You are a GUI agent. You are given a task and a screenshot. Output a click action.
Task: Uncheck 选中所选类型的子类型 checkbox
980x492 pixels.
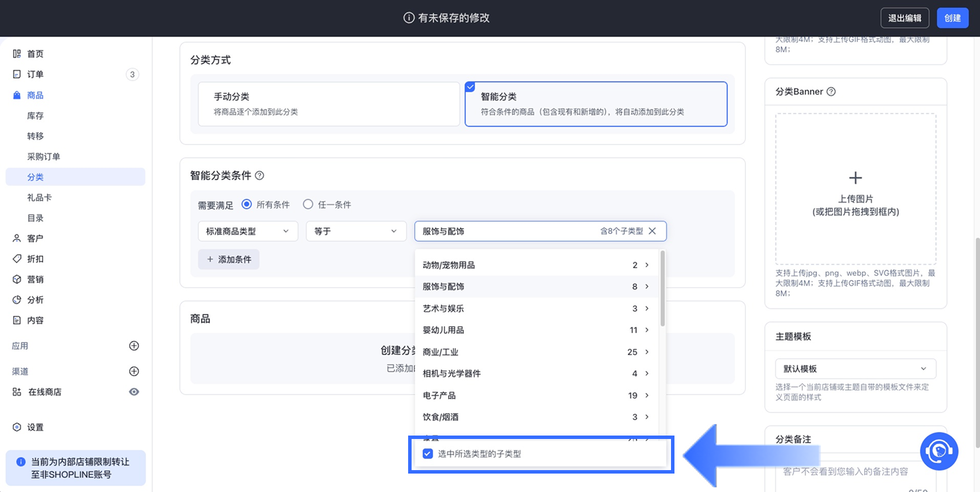[x=428, y=453]
